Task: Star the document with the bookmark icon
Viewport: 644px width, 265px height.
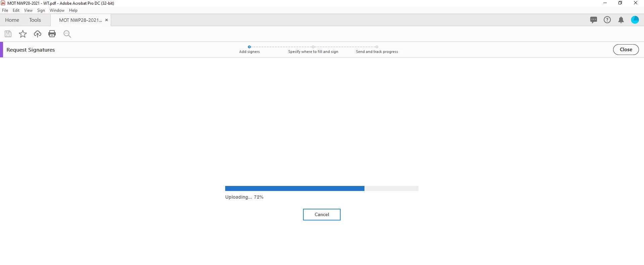Action: [x=23, y=34]
